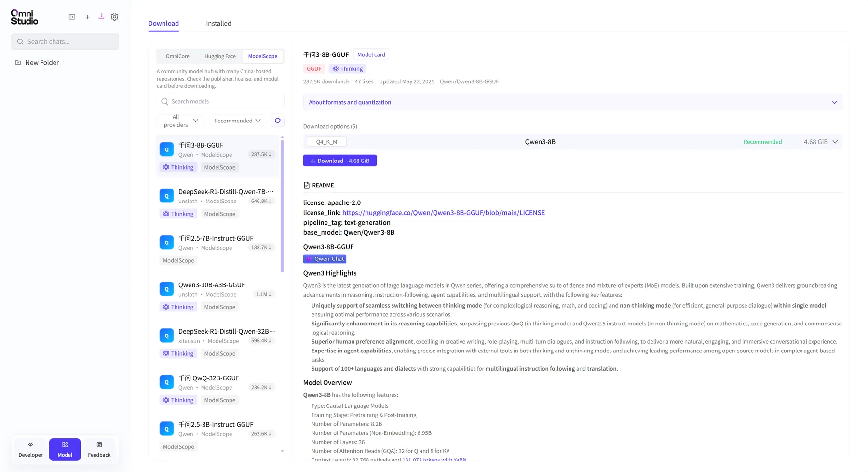
Task: Click 千问2.5-7B-Instruct-GGUF model avatar icon
Action: pos(166,243)
